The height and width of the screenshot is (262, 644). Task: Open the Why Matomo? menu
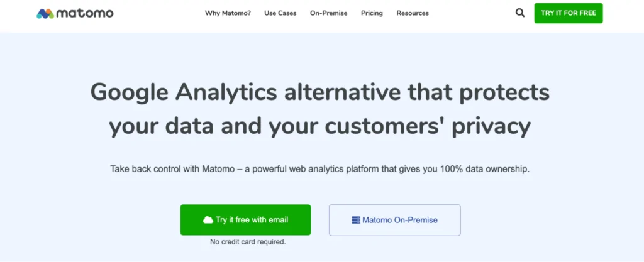226,13
